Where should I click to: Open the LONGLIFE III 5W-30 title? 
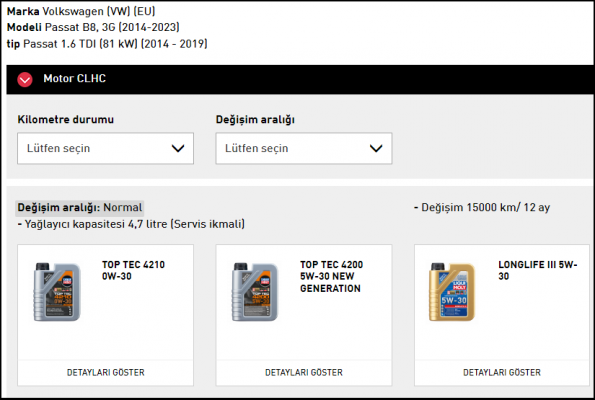538,270
